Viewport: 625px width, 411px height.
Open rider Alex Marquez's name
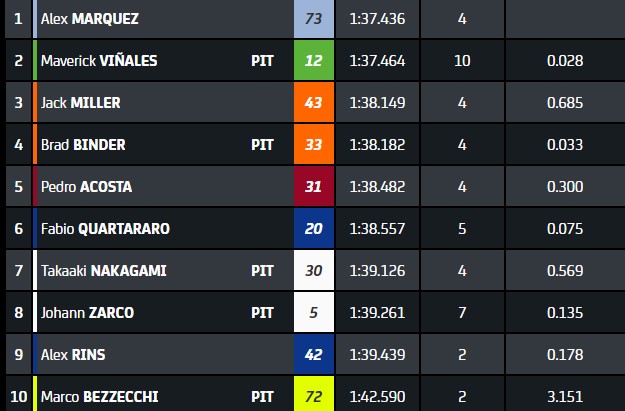[90, 19]
